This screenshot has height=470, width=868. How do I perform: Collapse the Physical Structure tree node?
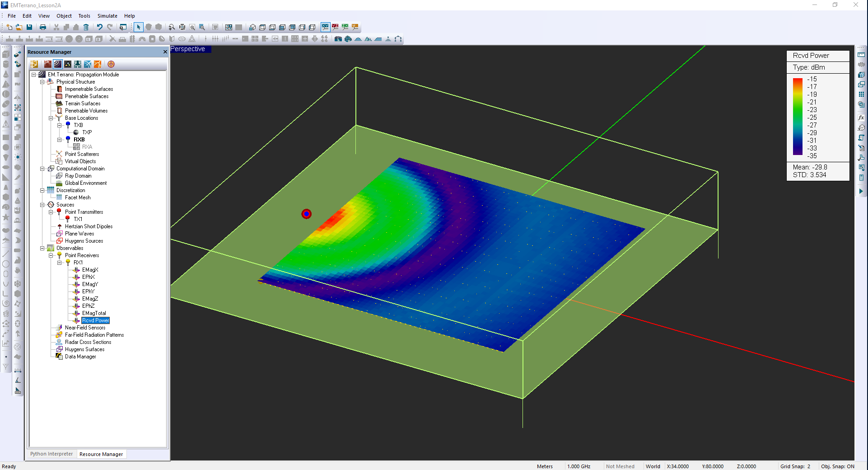coord(42,82)
